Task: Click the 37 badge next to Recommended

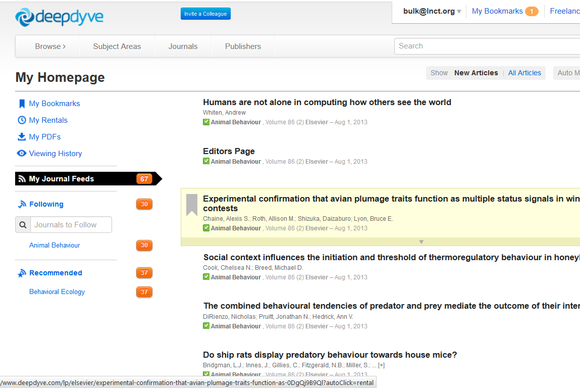Action: pos(144,273)
